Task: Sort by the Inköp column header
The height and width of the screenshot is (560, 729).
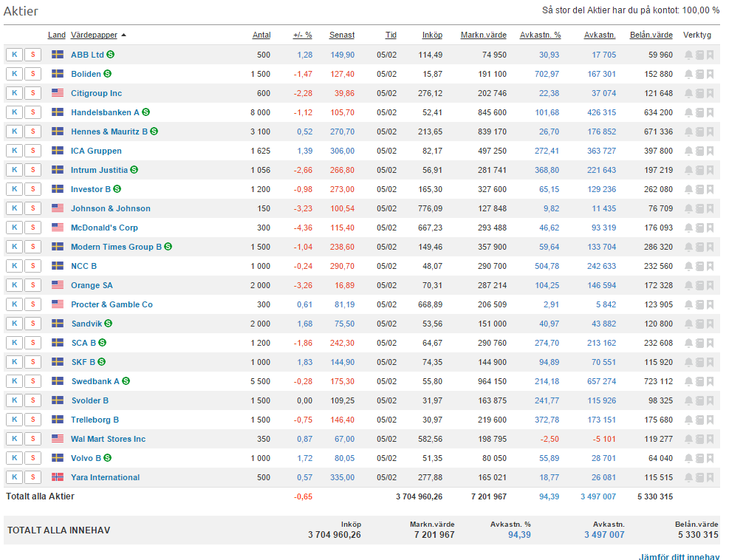Action: coord(432,35)
